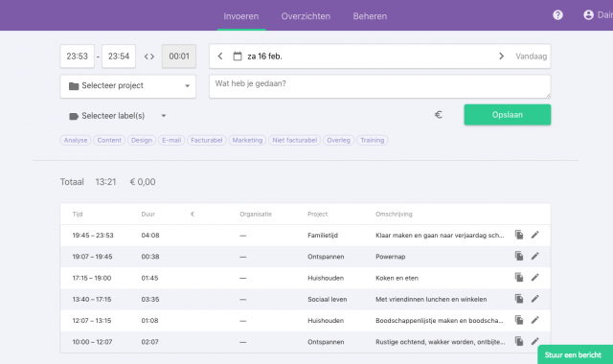Toggle the Training label chip

tap(373, 141)
